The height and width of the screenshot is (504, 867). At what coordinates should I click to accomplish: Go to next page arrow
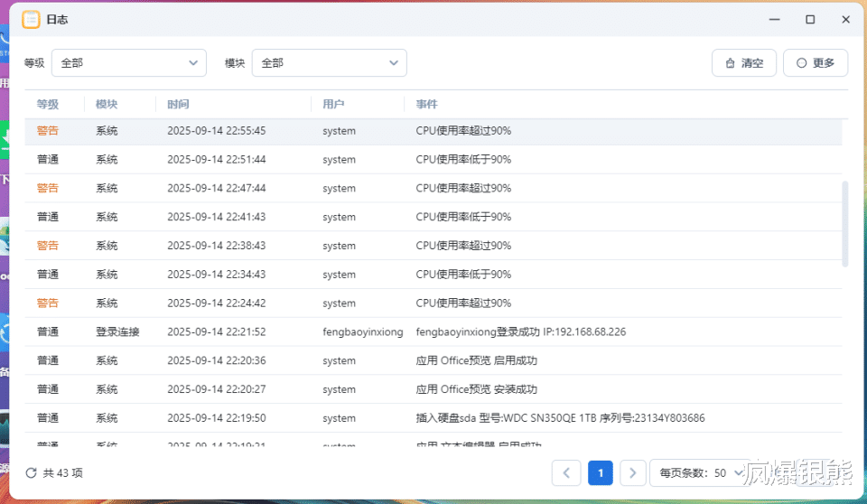pos(632,473)
